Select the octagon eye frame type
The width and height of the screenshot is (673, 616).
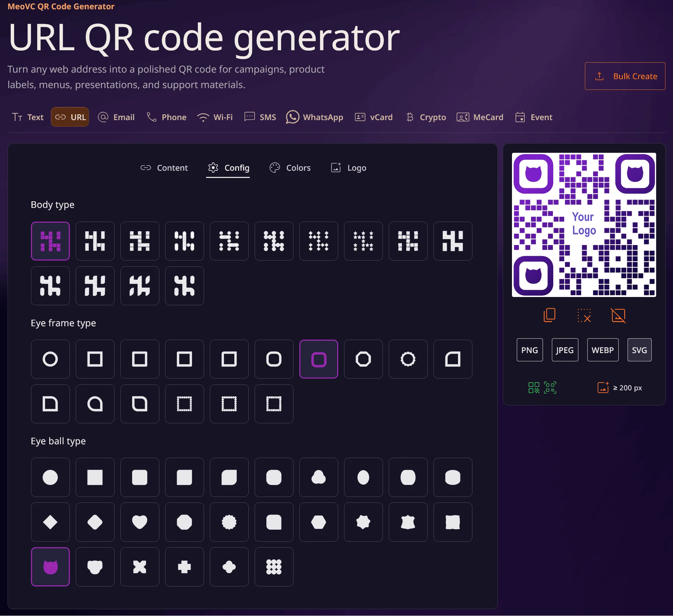point(363,359)
